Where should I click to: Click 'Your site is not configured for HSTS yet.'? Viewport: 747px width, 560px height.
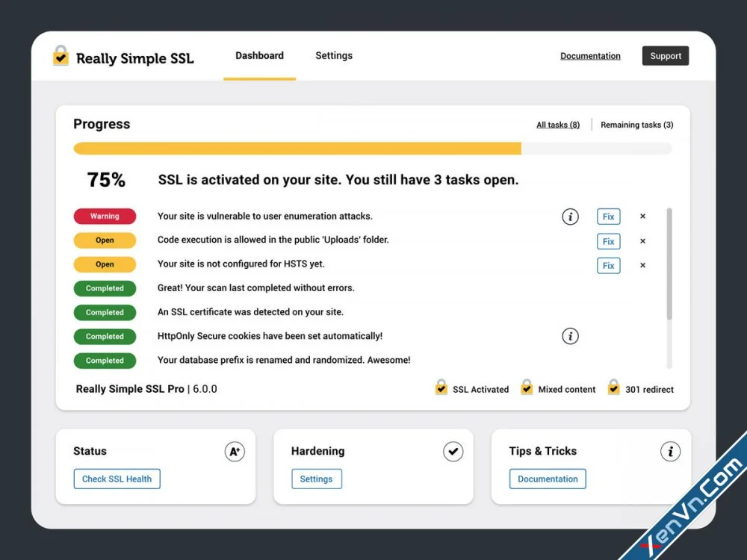tap(241, 264)
